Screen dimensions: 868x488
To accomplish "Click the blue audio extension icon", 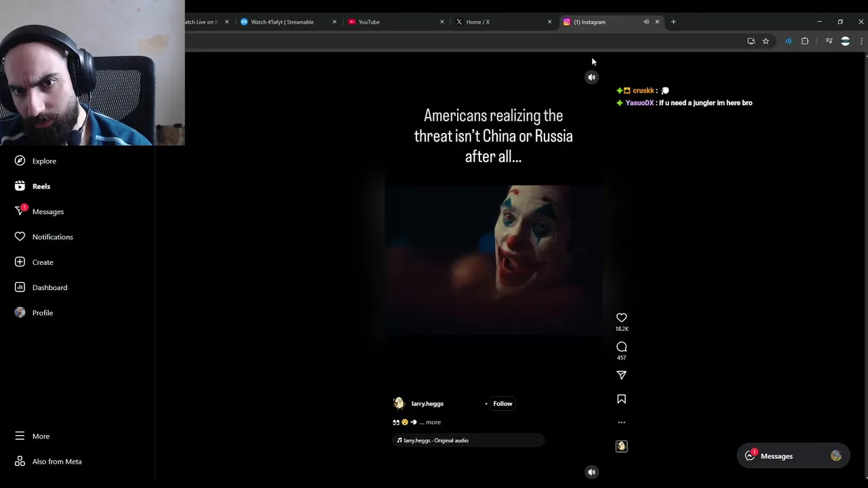I will [788, 41].
